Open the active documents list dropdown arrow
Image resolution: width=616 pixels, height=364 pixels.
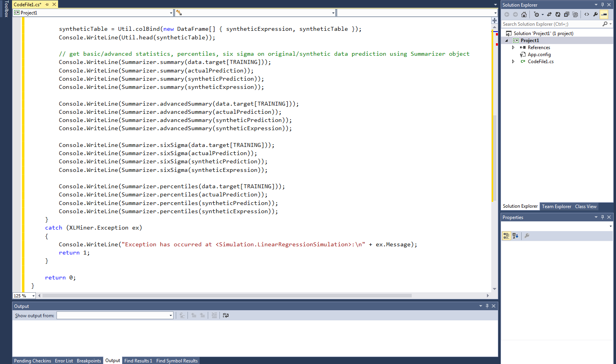(496, 5)
